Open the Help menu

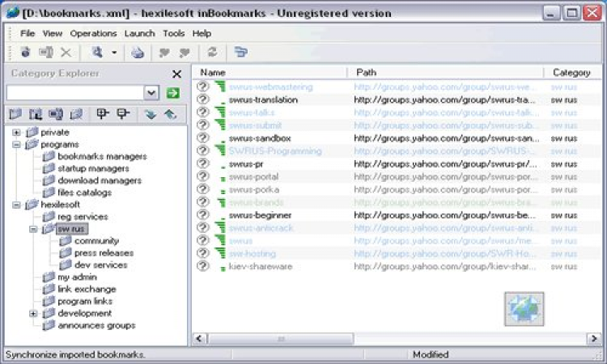click(x=202, y=34)
